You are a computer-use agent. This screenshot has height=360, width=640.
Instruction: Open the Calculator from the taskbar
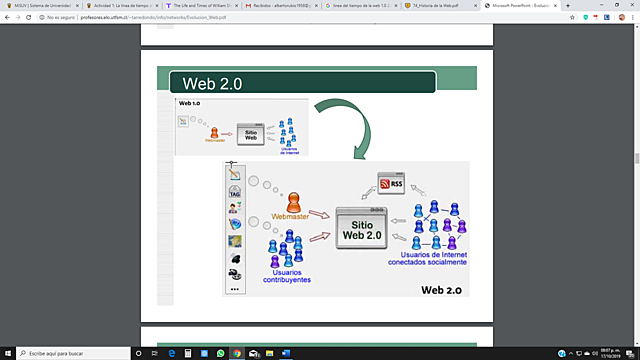pos(188,353)
